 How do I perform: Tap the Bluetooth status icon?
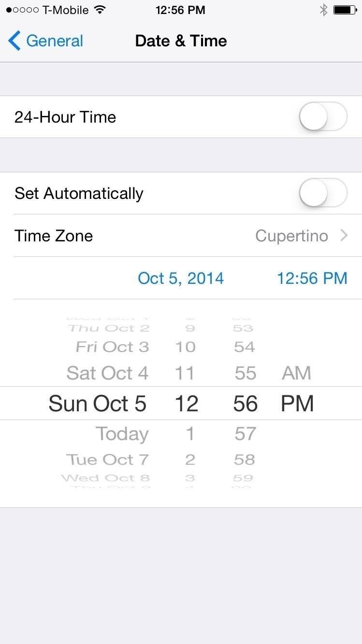click(323, 10)
